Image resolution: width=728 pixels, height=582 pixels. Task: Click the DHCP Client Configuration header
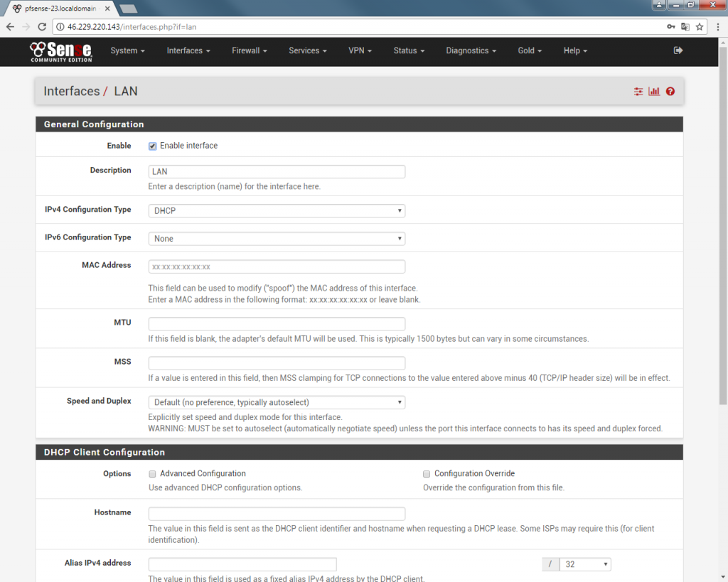[359, 453]
